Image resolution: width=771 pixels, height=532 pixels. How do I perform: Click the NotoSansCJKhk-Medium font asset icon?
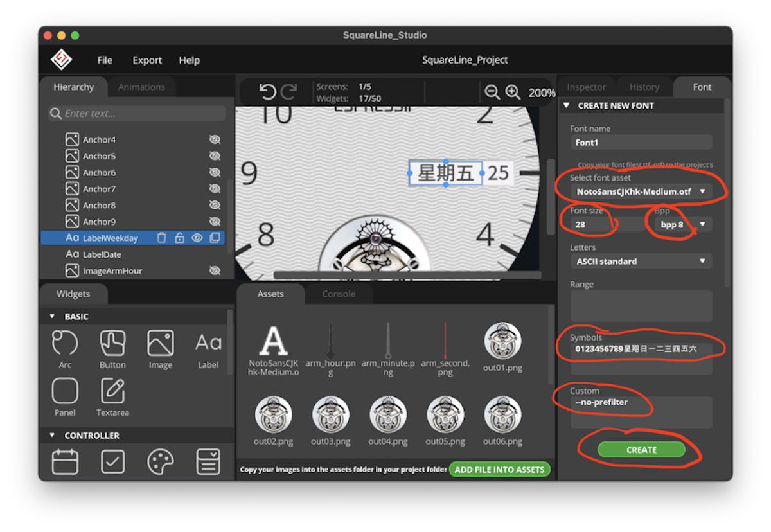(273, 341)
